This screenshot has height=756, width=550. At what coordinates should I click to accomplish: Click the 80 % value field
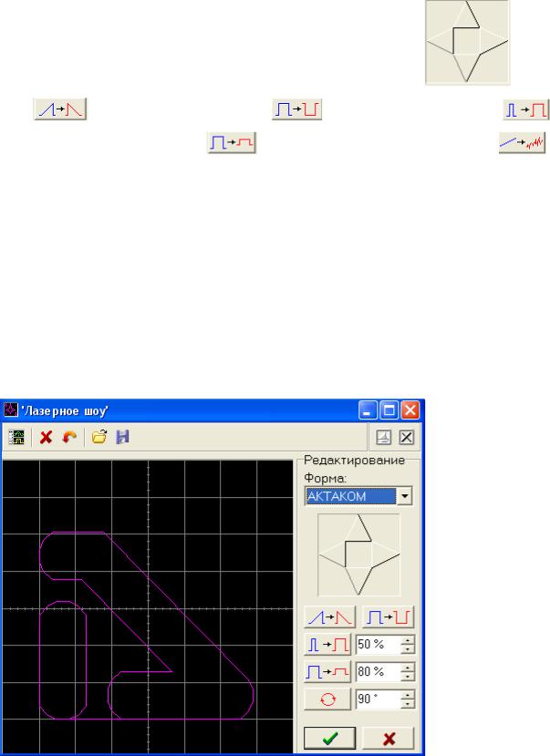click(379, 672)
